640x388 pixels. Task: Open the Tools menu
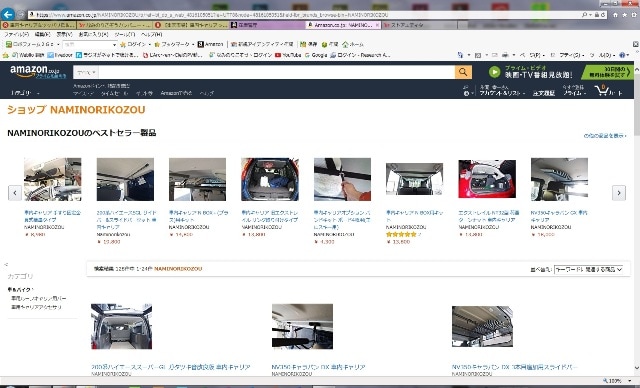(x=124, y=34)
